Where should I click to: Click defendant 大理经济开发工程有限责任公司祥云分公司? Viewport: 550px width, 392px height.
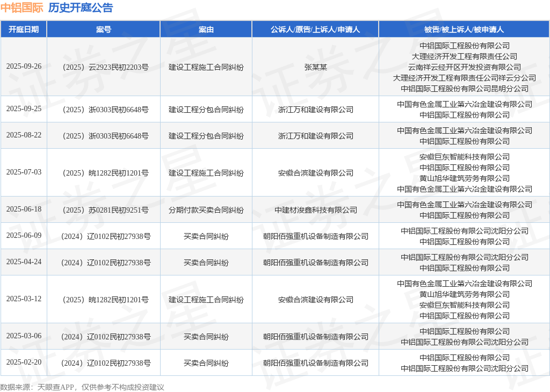(x=465, y=78)
